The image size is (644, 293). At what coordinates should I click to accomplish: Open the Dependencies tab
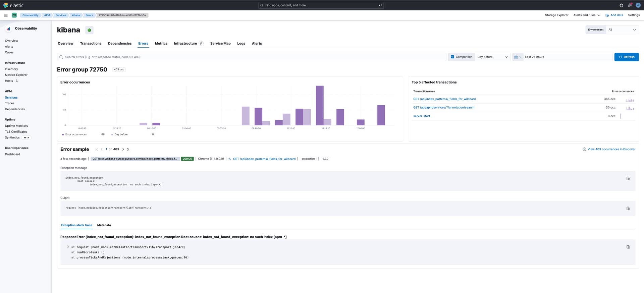point(120,44)
